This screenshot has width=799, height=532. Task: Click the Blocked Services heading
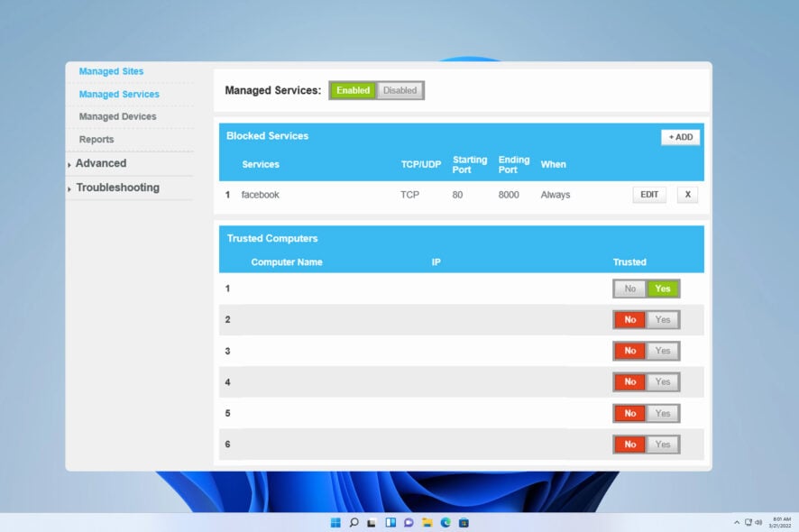coord(268,136)
